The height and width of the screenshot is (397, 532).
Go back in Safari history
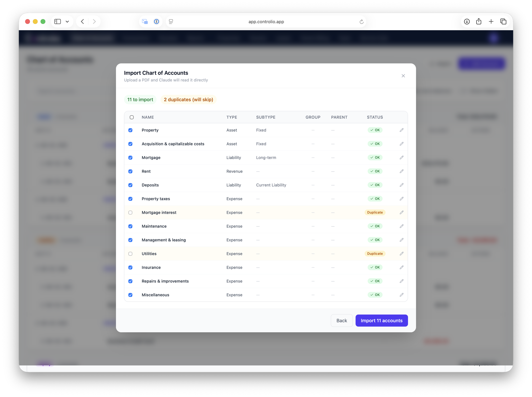[x=82, y=22]
